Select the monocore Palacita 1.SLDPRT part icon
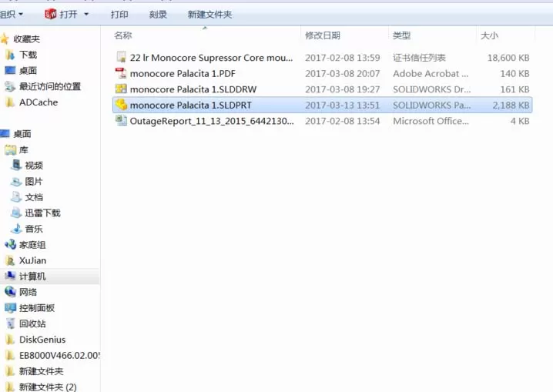Screen dimensions: 553x392 121,105
